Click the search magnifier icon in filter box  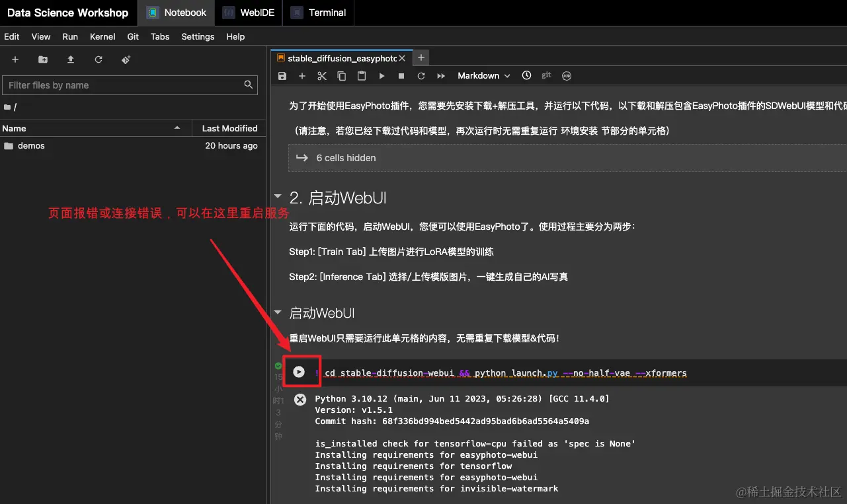249,85
